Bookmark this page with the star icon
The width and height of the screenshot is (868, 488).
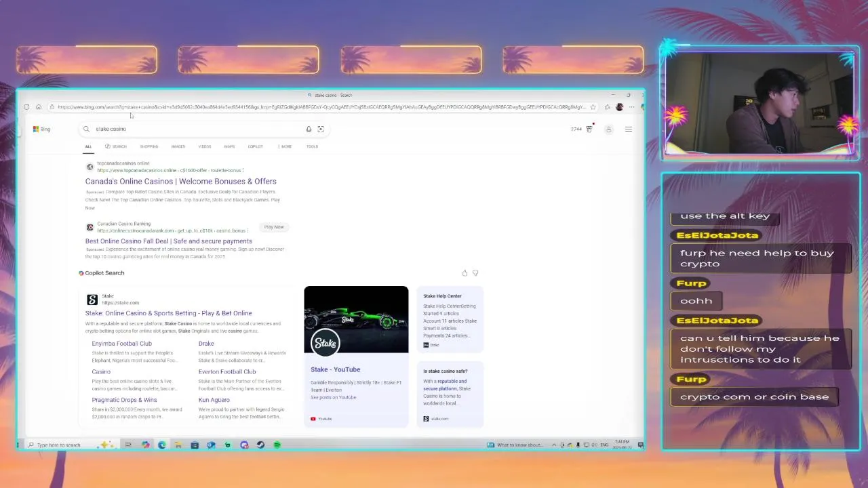coord(593,107)
